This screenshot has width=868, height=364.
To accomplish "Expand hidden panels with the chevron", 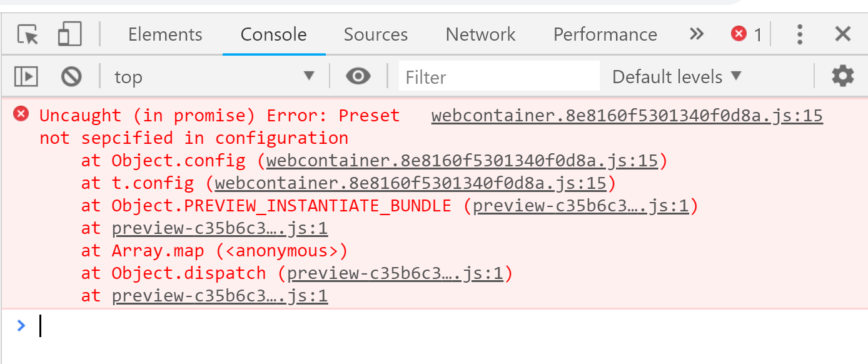I will coord(696,34).
